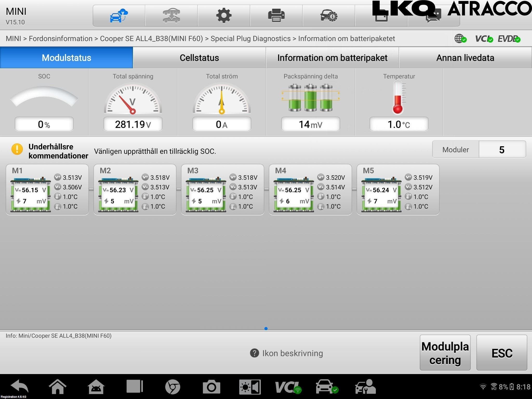
Task: Open the Information om batteripaket tab
Action: (332, 58)
